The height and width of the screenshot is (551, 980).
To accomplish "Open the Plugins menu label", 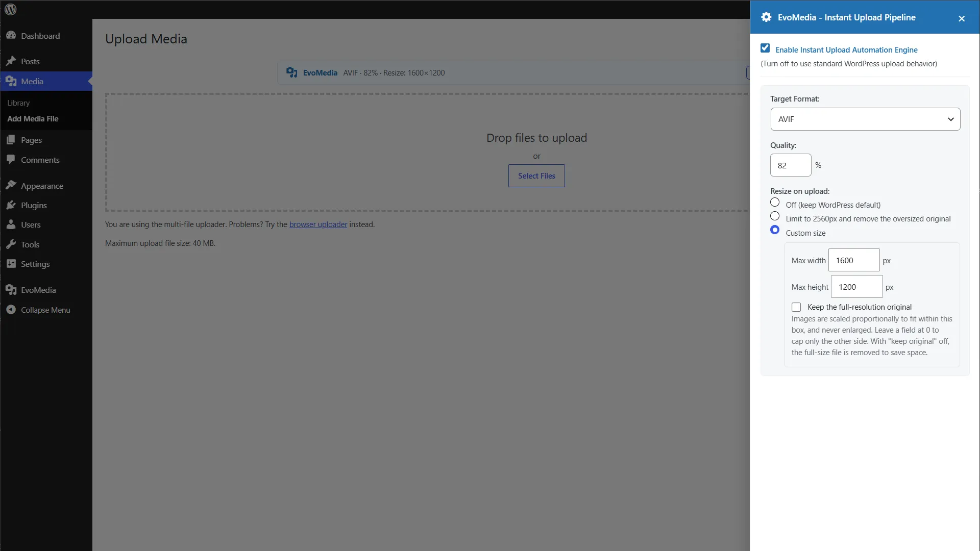I will [x=34, y=205].
